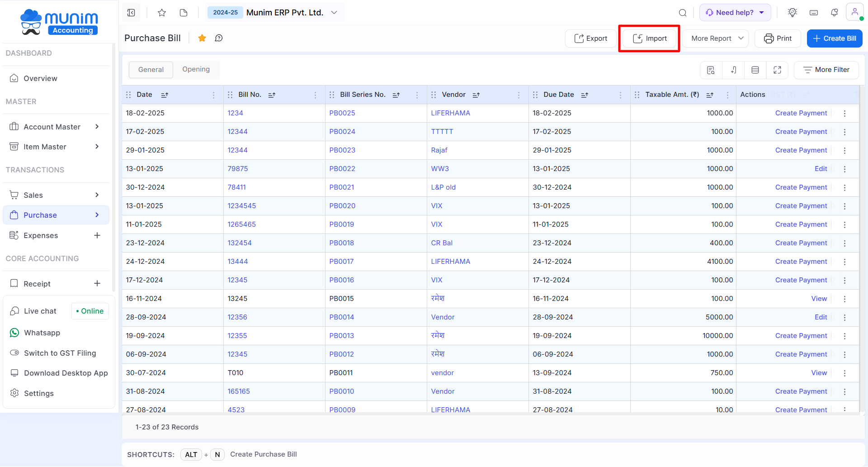Open row actions menu for PB0022
Screen dimensions: 868x467
pos(844,169)
